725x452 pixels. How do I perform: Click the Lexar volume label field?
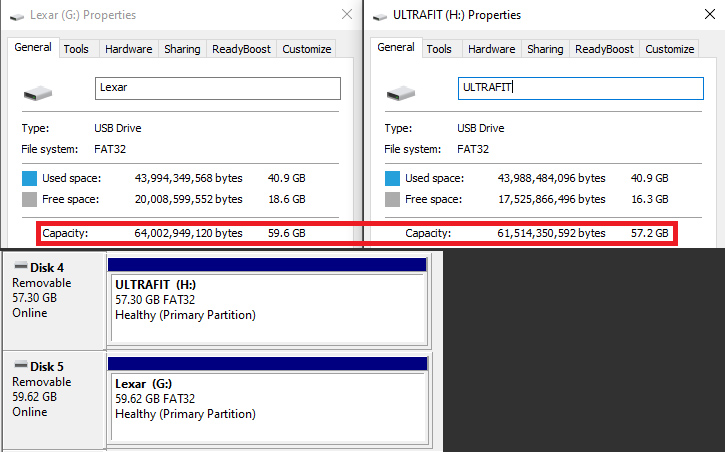point(218,88)
